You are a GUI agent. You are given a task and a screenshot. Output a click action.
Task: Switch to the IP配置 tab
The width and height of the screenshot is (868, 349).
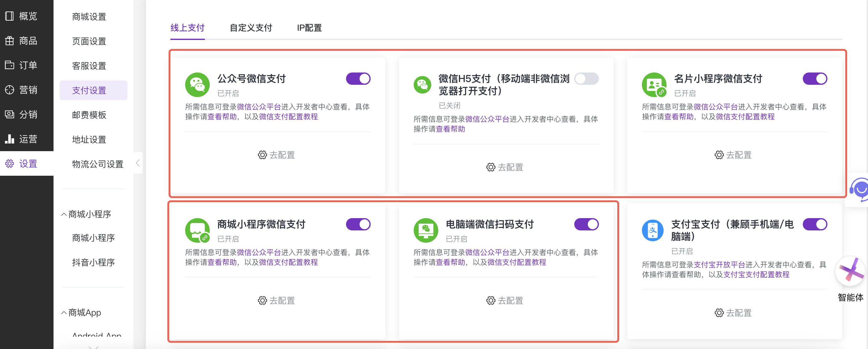tap(309, 28)
